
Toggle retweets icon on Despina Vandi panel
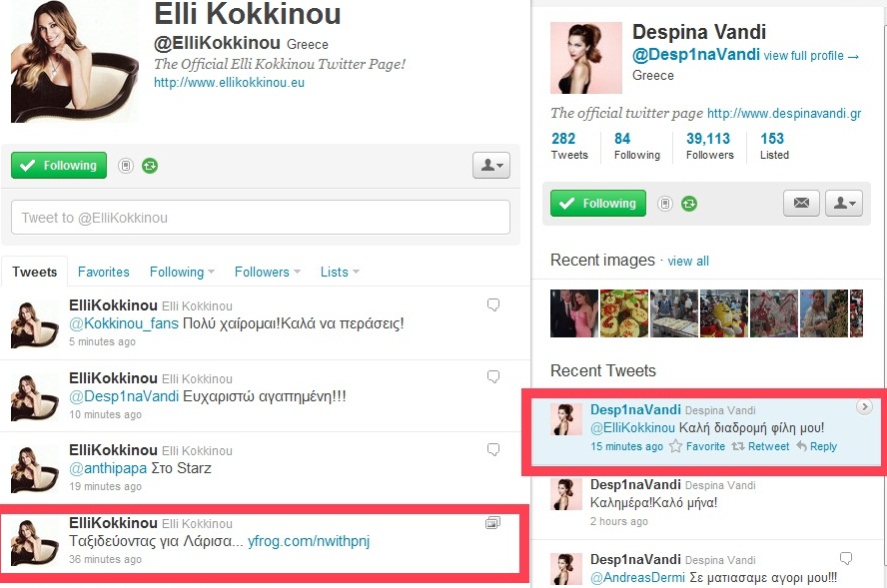pyautogui.click(x=689, y=204)
